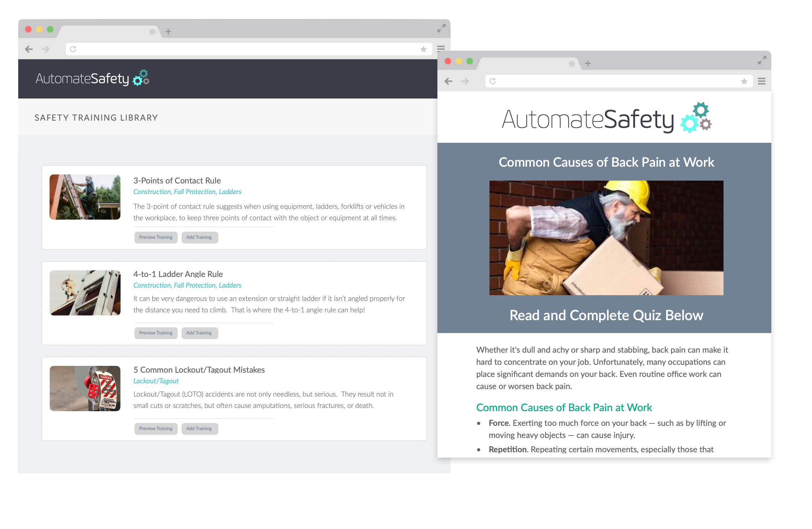Click category tags under 3-Points of Contact Rule

pyautogui.click(x=187, y=192)
